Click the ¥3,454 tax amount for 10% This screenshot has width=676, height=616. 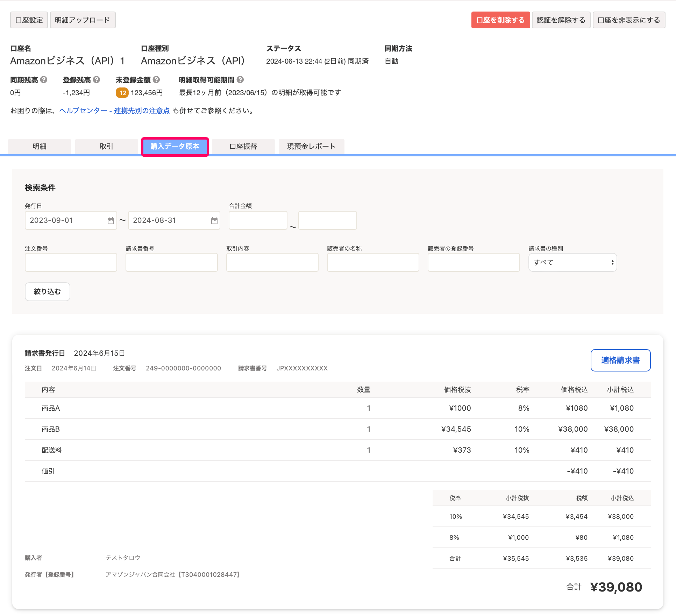(577, 517)
